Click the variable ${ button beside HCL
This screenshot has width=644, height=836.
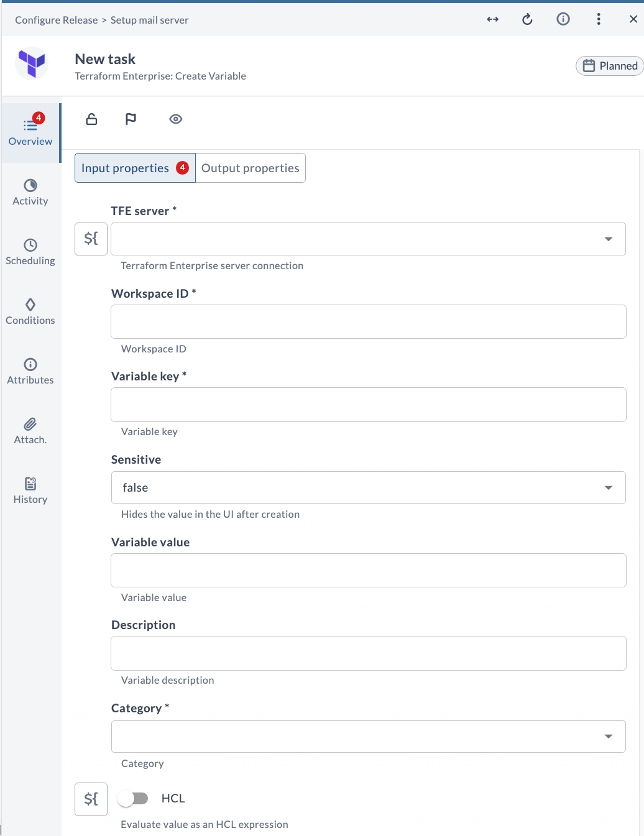click(91, 799)
